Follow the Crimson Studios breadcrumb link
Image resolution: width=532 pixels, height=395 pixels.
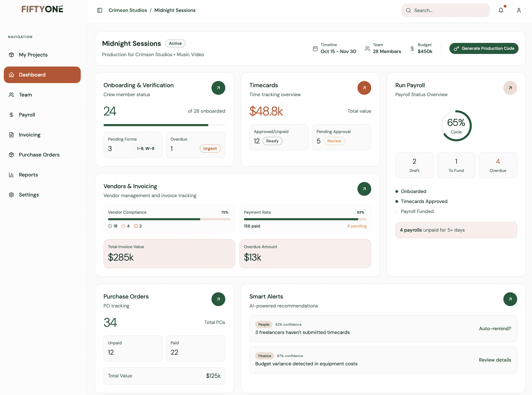(128, 10)
